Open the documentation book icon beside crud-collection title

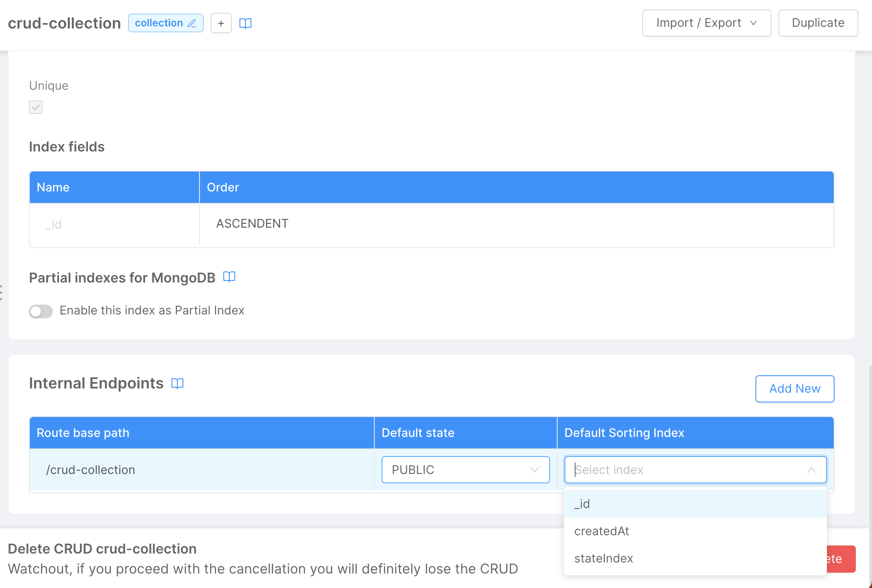[245, 23]
